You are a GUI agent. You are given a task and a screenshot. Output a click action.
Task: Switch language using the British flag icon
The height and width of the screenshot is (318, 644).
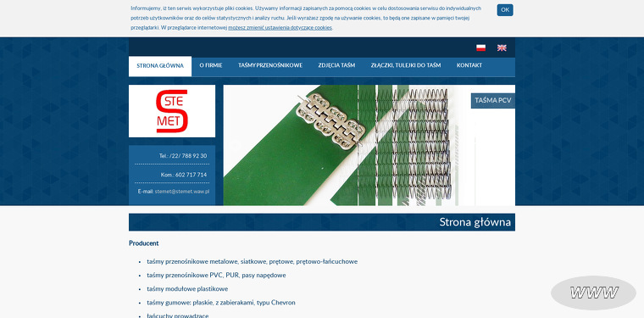pos(502,47)
